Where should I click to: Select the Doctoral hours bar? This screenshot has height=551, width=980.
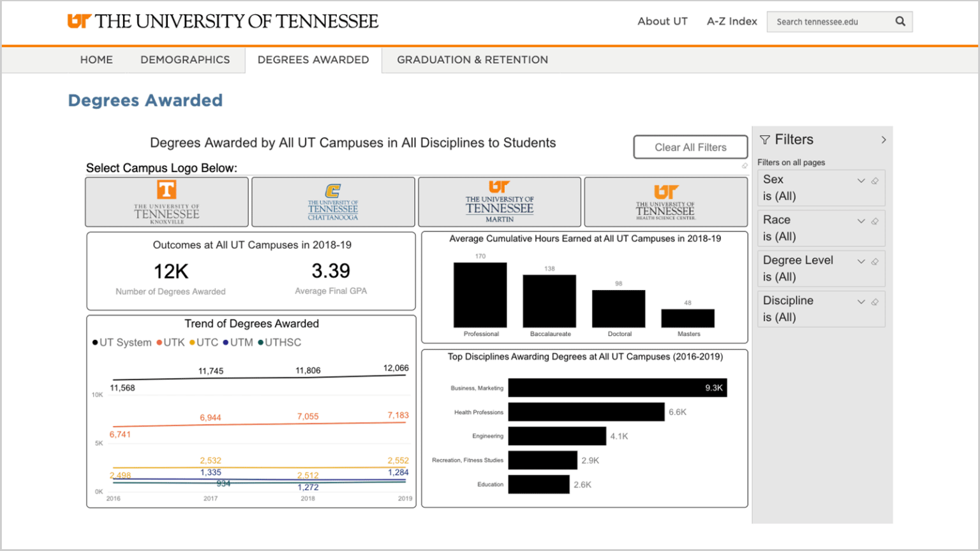click(619, 309)
